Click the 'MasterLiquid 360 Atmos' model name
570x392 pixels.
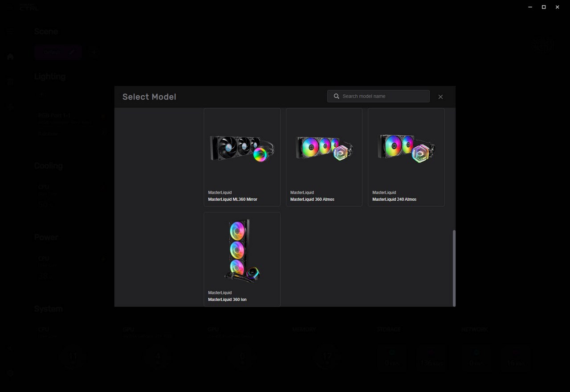point(312,199)
